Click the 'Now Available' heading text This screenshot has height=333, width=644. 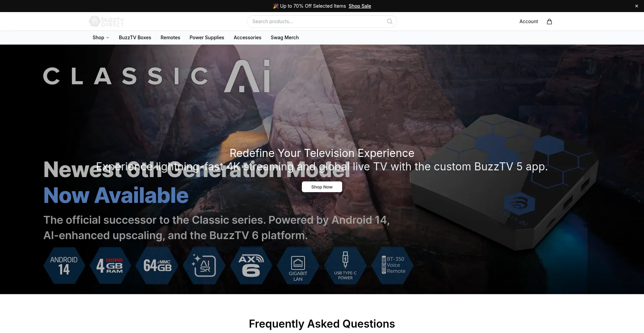point(116,195)
